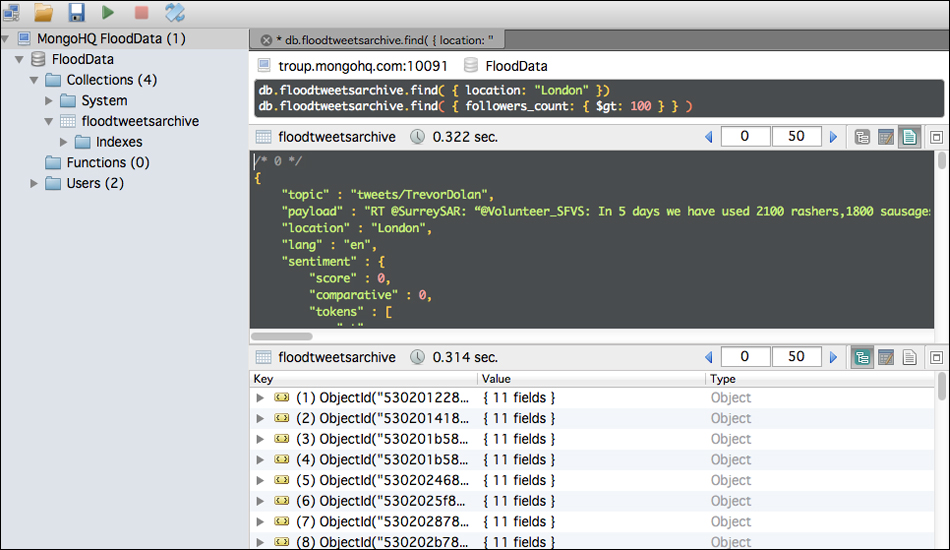Viewport: 950px width, 550px height.
Task: Click the Type column header
Action: pyautogui.click(x=821, y=379)
